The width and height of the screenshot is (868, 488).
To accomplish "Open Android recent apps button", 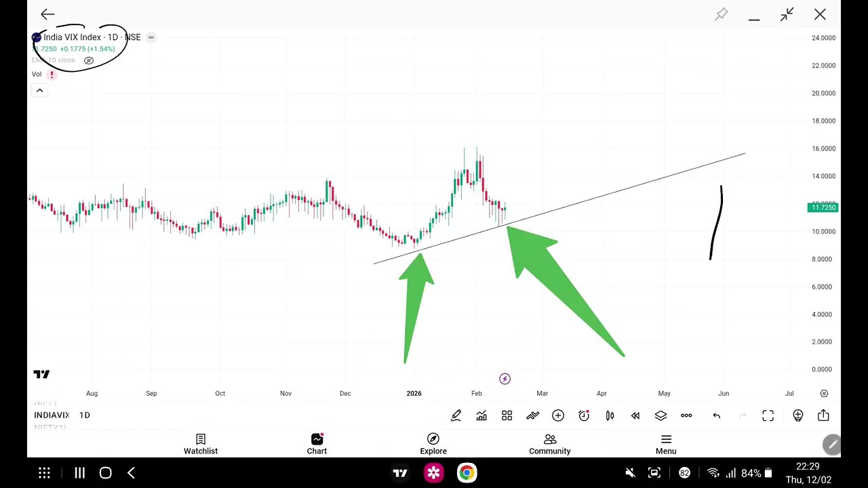I will point(79,473).
